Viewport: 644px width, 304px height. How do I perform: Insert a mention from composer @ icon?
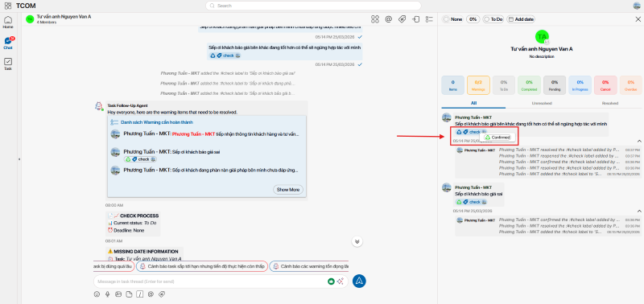pyautogui.click(x=151, y=294)
